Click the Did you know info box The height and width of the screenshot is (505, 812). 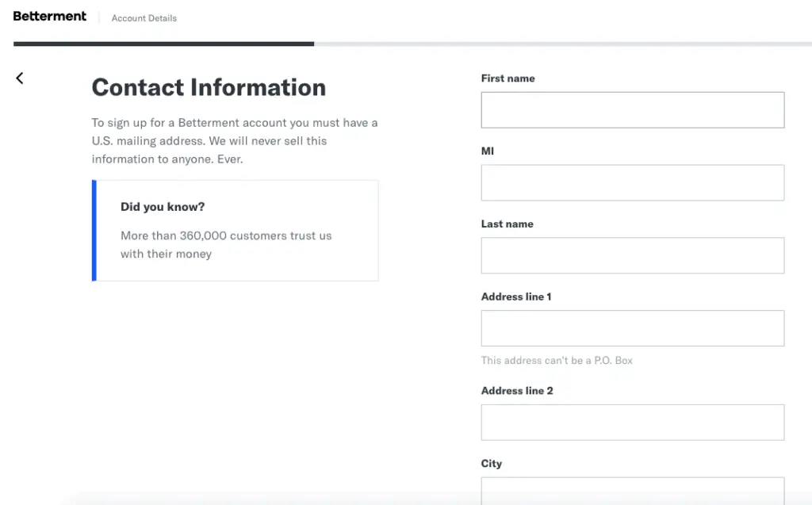coord(236,230)
